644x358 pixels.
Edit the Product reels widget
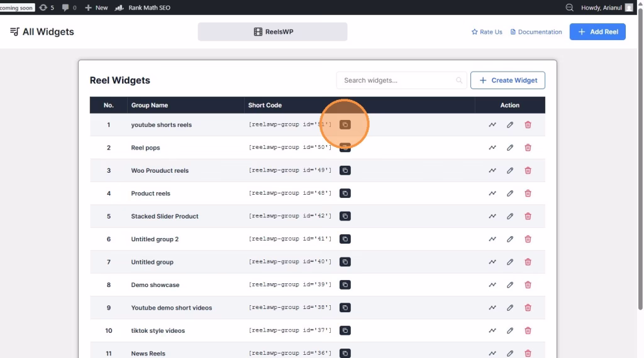(x=510, y=193)
